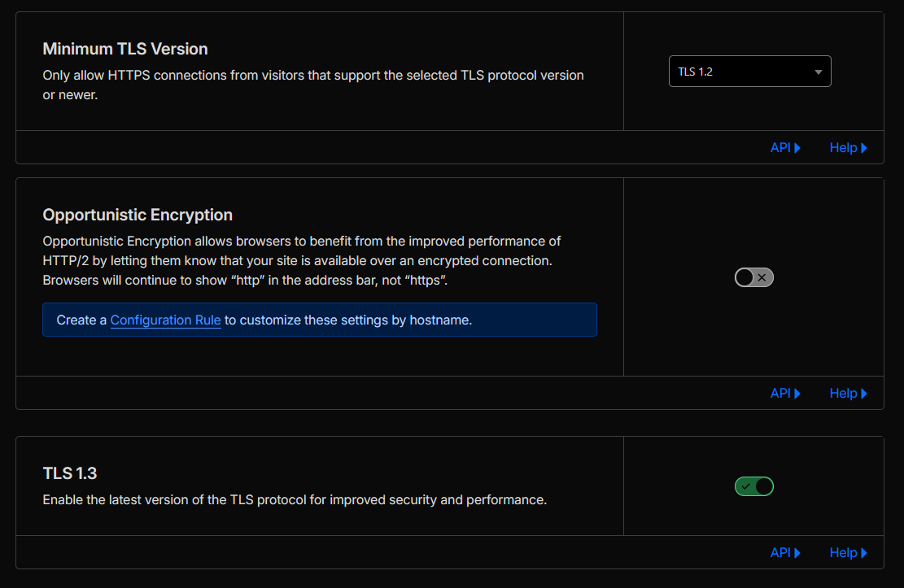Open the Help page for Minimum TLS Version

point(844,147)
